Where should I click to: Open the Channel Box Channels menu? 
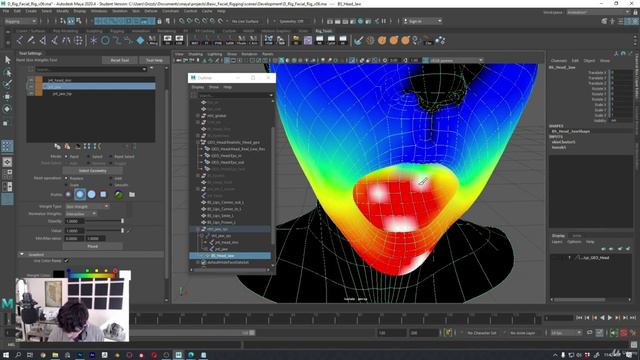559,60
